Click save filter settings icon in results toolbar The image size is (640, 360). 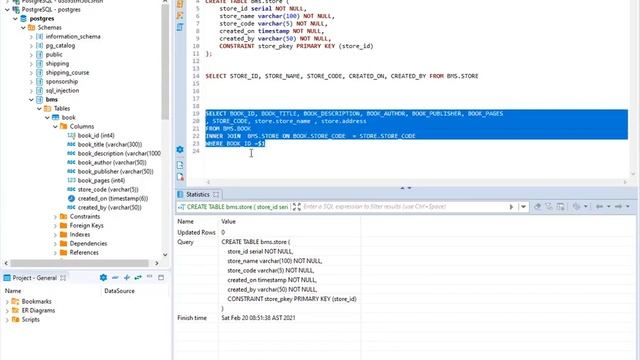[x=549, y=207]
